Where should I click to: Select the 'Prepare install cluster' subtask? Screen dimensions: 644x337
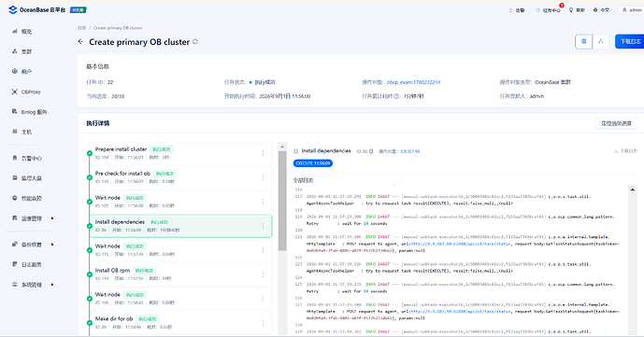180,153
